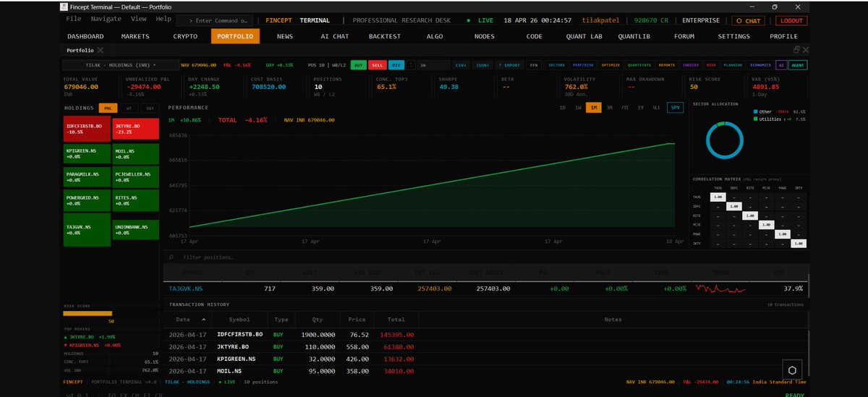Click the IDFCFIRSTB.BO red heatmap tile

tap(87, 129)
